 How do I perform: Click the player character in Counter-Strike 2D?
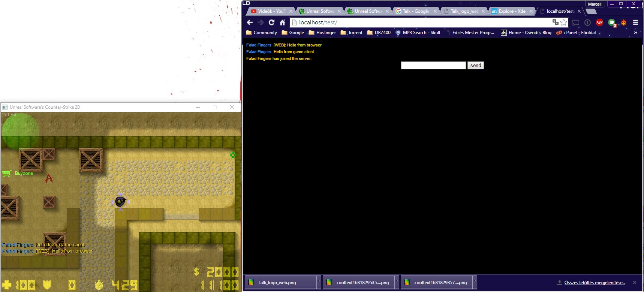120,202
